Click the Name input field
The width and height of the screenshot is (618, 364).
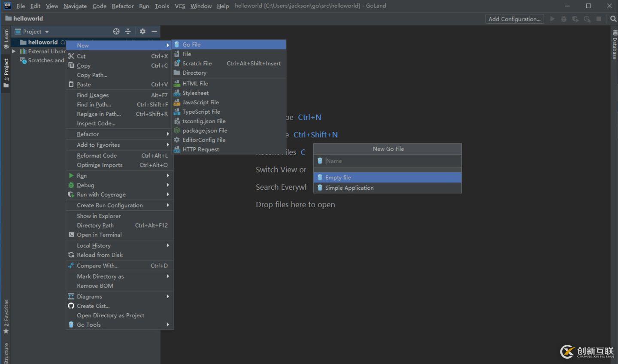pos(388,161)
